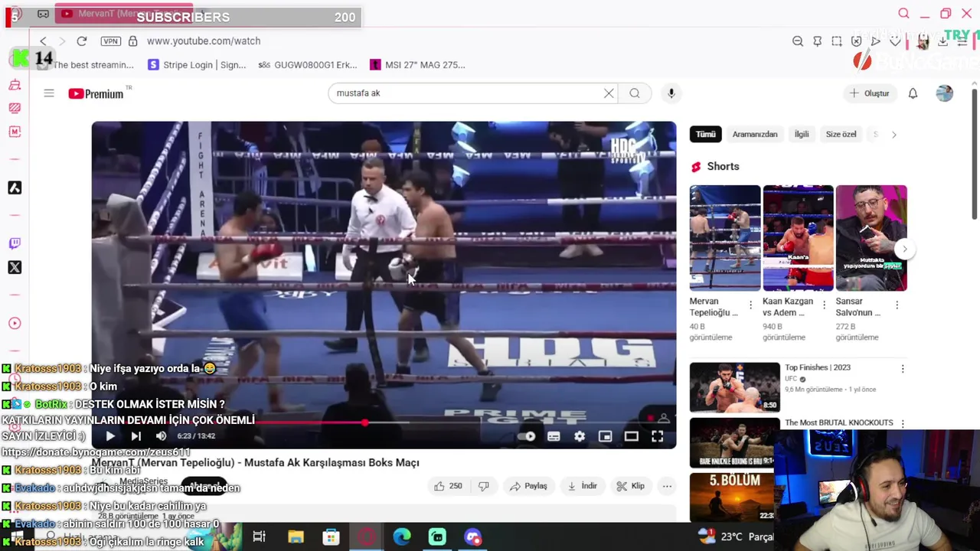This screenshot has height=551, width=980.
Task: Show next Shorts with arrow
Action: [x=904, y=249]
